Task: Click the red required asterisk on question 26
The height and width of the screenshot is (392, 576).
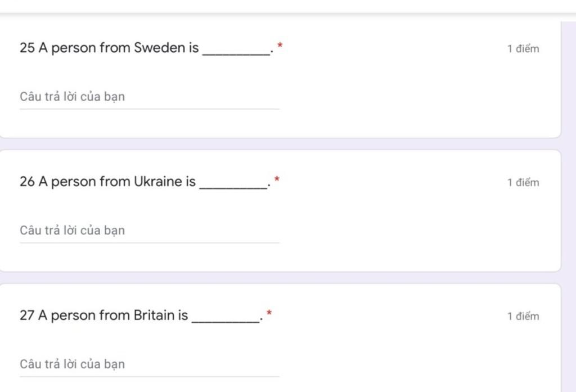Action: pyautogui.click(x=277, y=179)
